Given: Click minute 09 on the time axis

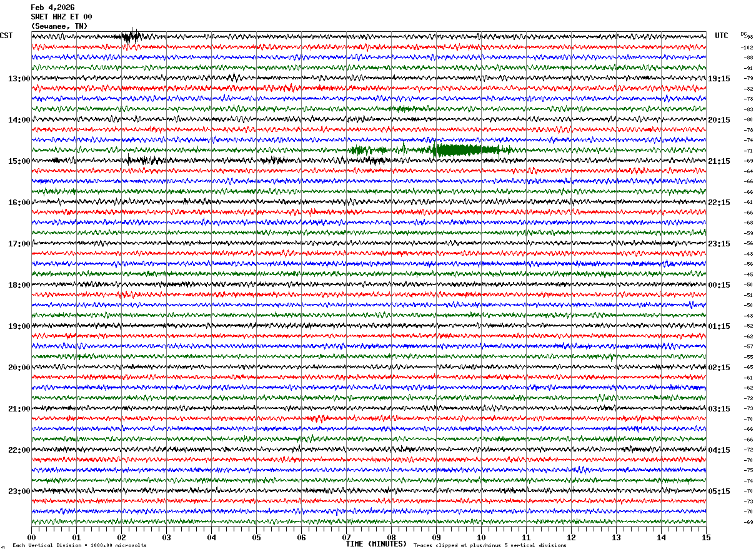Looking at the screenshot, I should click(x=436, y=537).
